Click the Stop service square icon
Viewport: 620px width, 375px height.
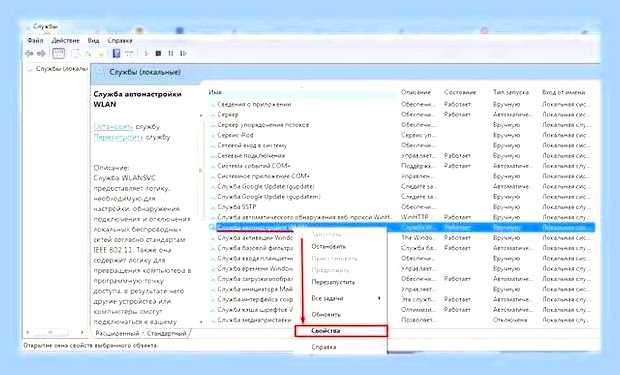coord(158,53)
